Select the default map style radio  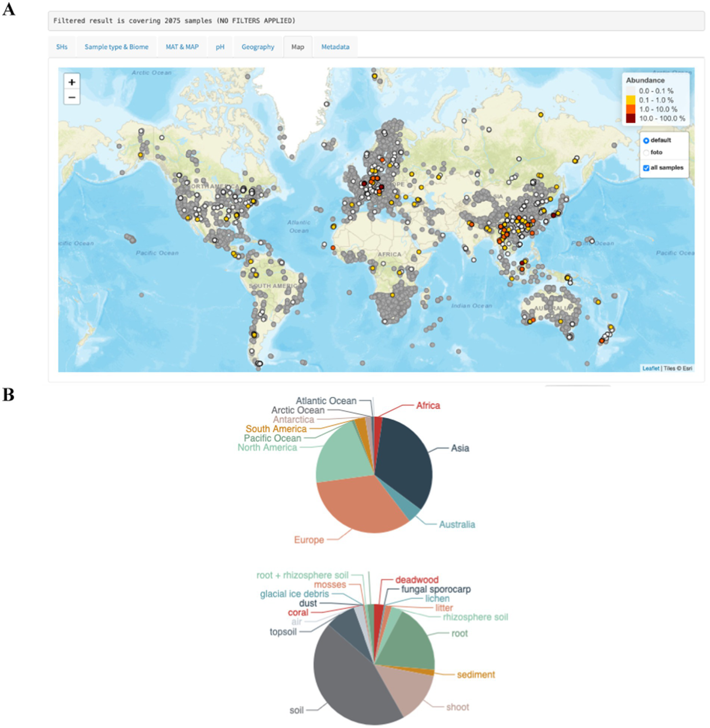646,141
